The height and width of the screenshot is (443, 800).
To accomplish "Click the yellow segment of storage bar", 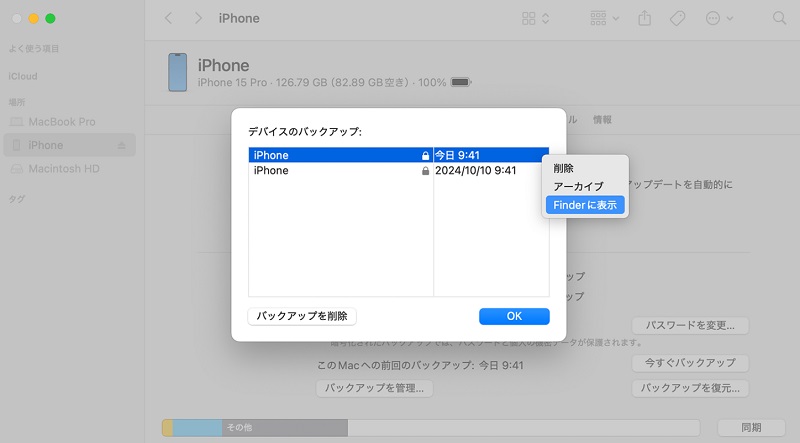I will tap(167, 428).
